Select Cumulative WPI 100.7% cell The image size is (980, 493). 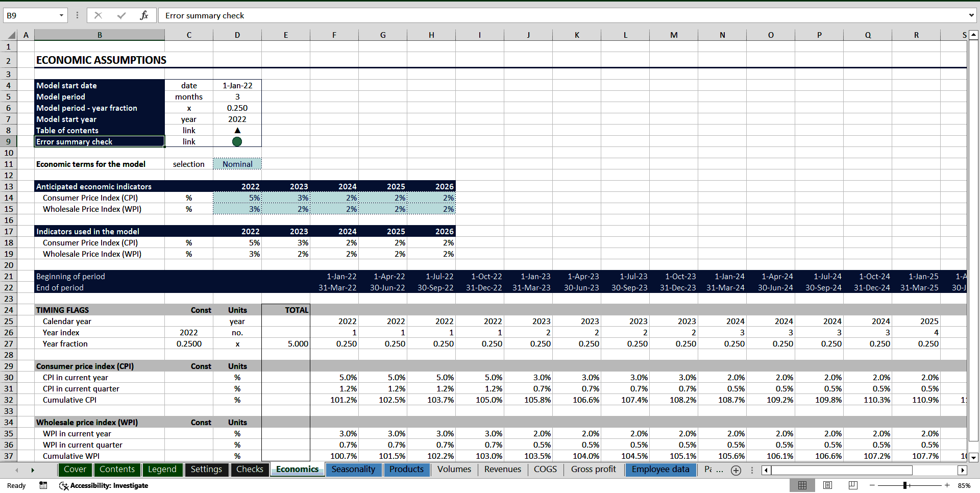click(334, 456)
